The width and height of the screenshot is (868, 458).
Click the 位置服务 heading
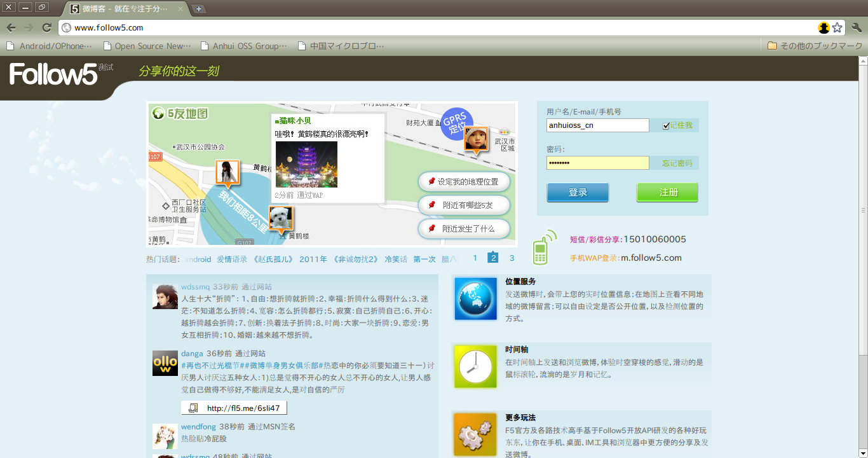520,281
